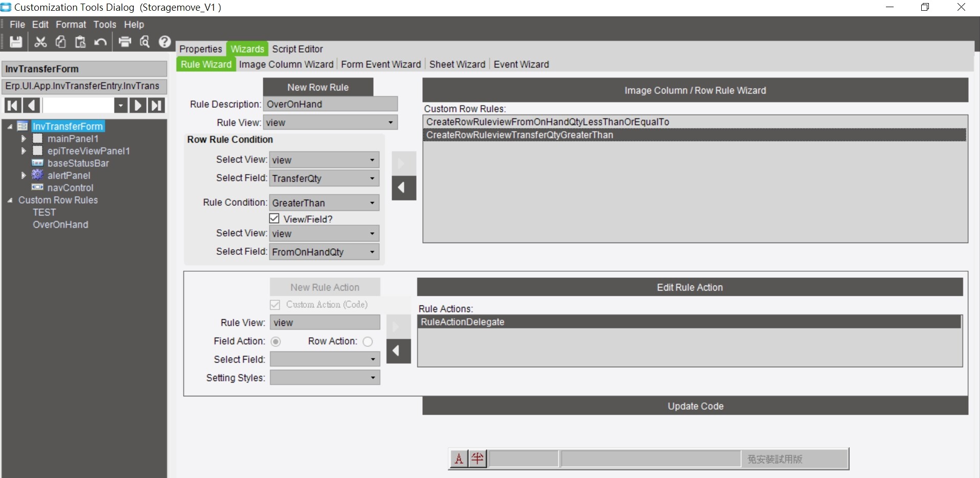Image resolution: width=980 pixels, height=478 pixels.
Task: Toggle the Custom Action (Code) checkbox
Action: tap(275, 305)
